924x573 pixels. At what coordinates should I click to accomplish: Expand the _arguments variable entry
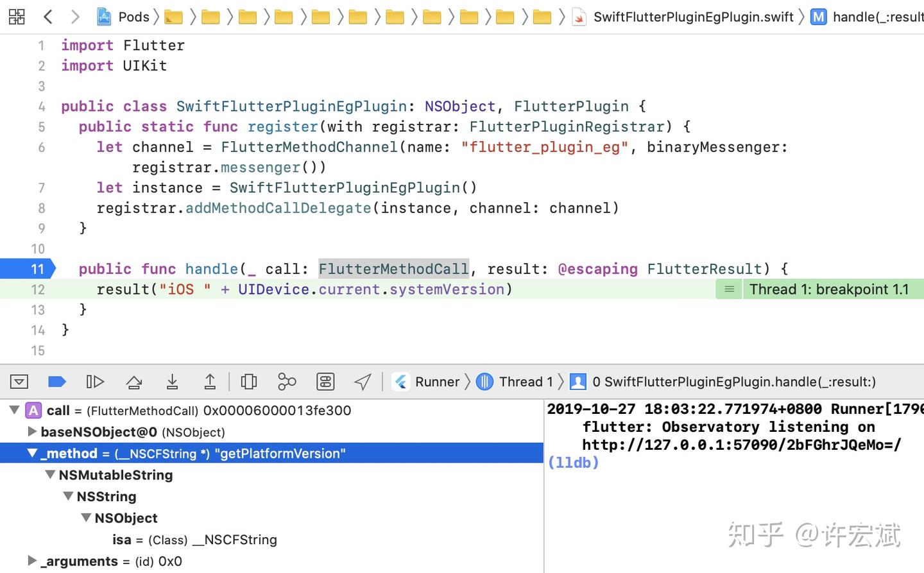pyautogui.click(x=32, y=561)
